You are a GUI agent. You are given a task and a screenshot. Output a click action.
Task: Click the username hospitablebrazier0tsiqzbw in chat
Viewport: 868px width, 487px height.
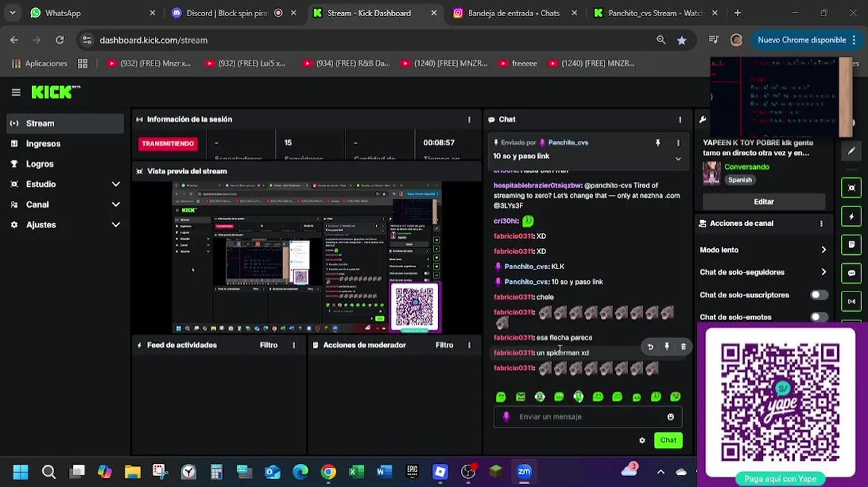pyautogui.click(x=537, y=185)
